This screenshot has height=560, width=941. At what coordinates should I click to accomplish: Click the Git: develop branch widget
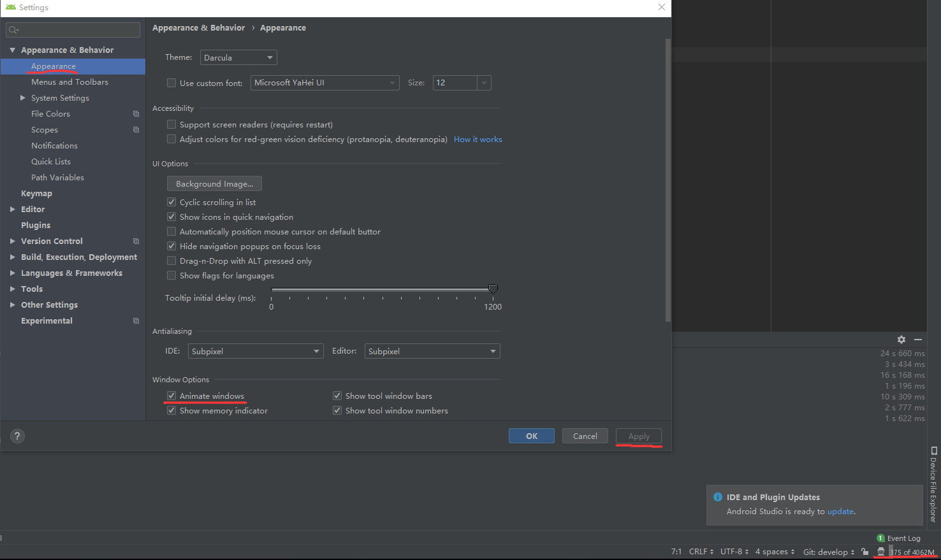click(x=829, y=552)
